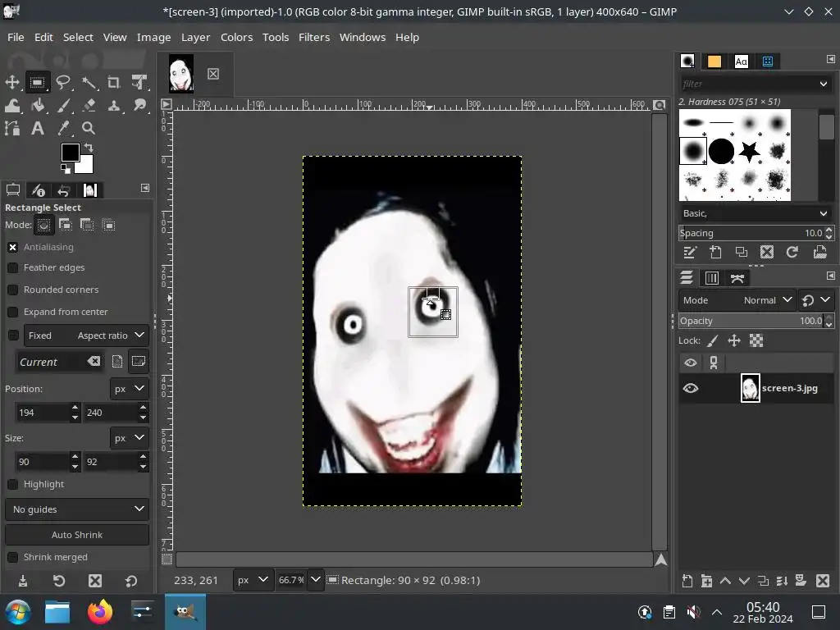Select the Crop tool
The width and height of the screenshot is (840, 630).
click(114, 82)
